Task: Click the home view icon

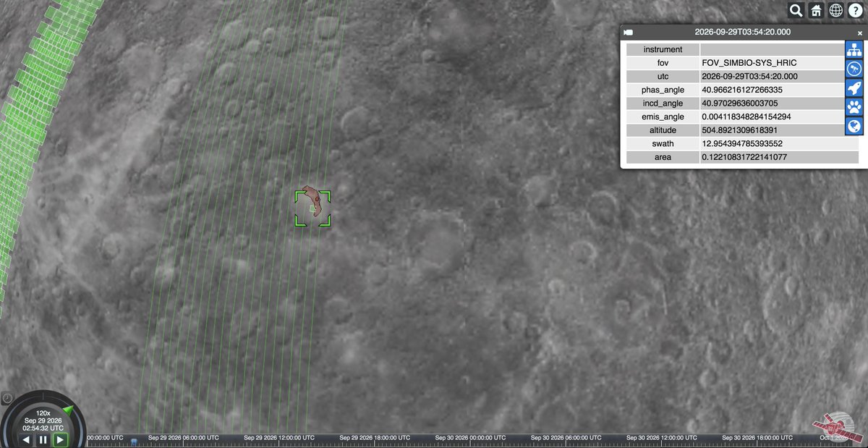Action: tap(816, 10)
